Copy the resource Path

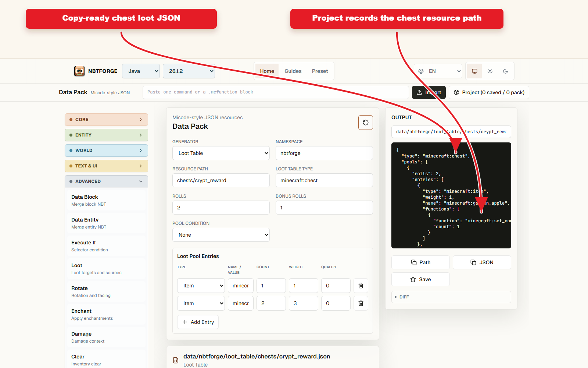tap(420, 262)
